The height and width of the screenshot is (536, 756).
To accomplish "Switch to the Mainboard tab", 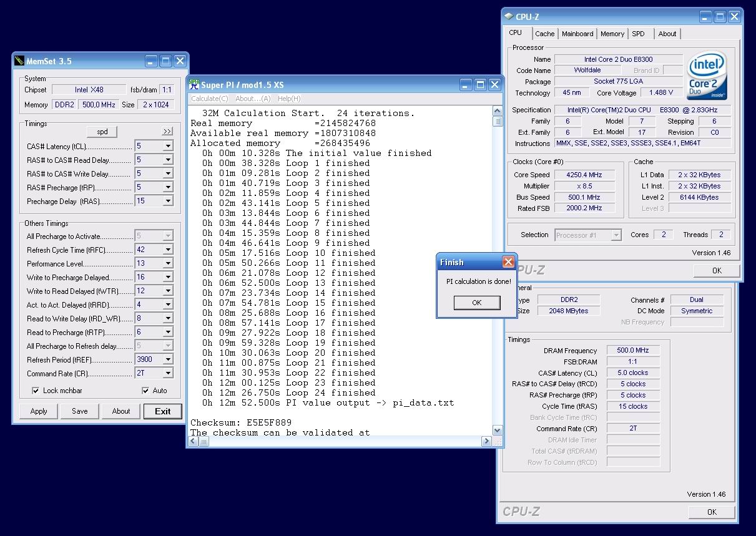I will tap(577, 34).
